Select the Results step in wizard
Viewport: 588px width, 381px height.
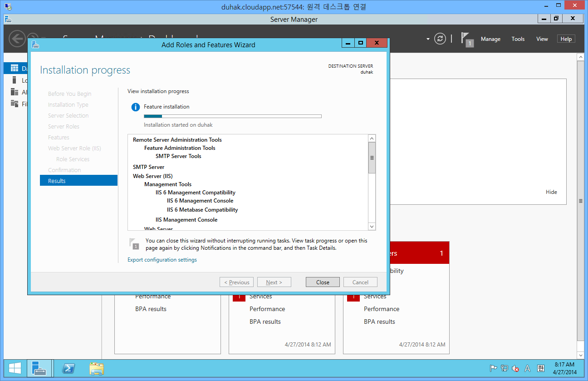78,181
